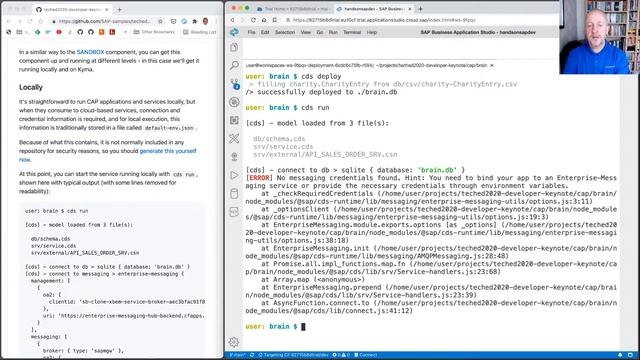Toggle bottom panel icon in status bar
Screen dimensions: 640x360
630,355
